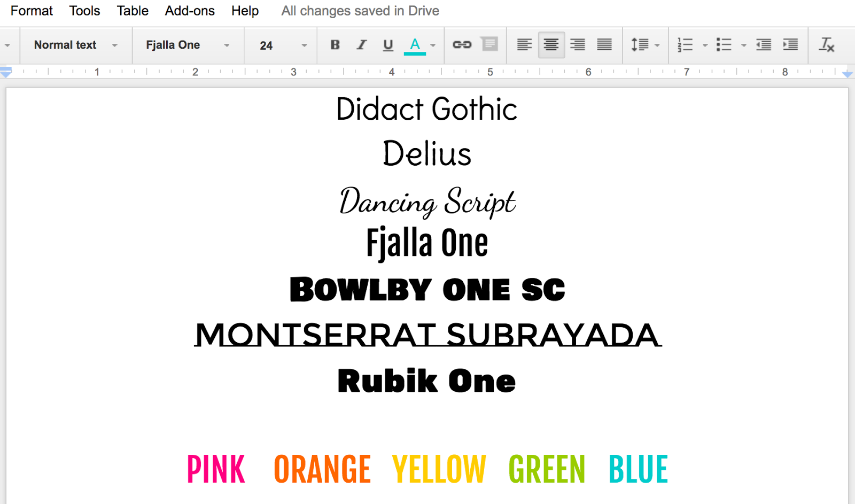Apply a numbered list
The width and height of the screenshot is (855, 504).
click(x=685, y=45)
